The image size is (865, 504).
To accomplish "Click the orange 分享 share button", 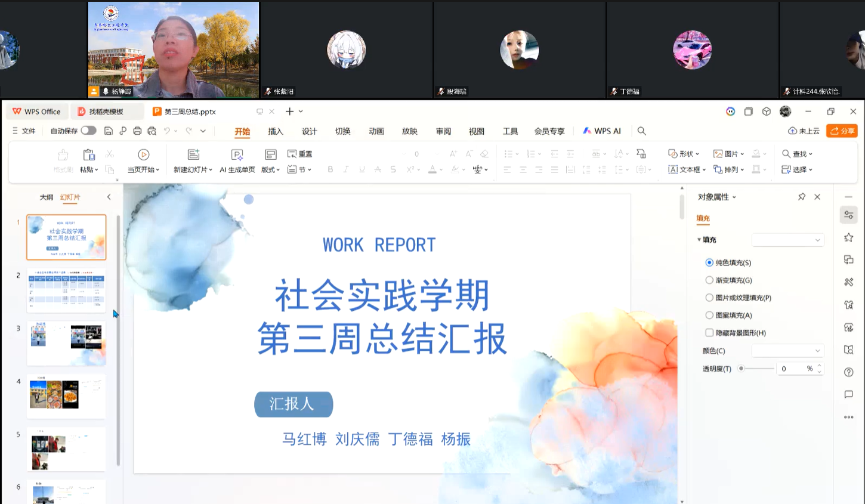I will (x=842, y=131).
